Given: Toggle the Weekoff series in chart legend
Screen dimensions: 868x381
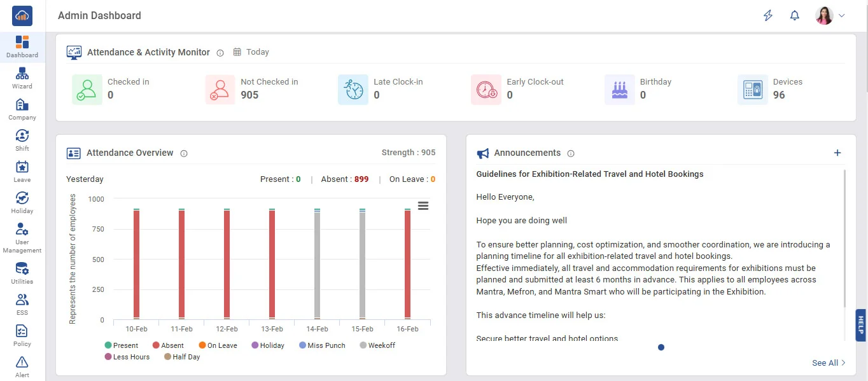Looking at the screenshot, I should pyautogui.click(x=377, y=345).
